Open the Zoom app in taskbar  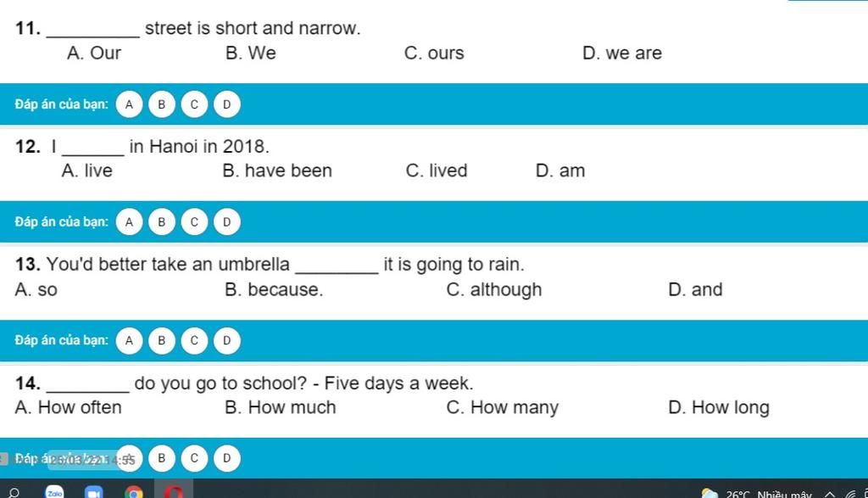93,492
